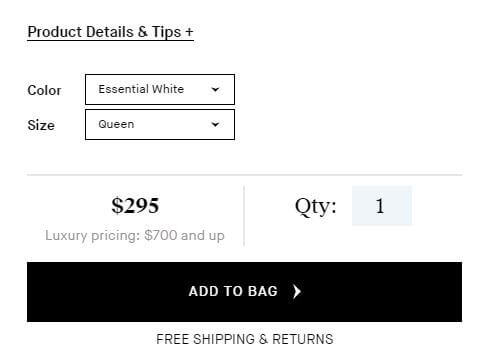Open the Color dropdown menu
Viewport: 494px width, 360px height.
coord(160,89)
